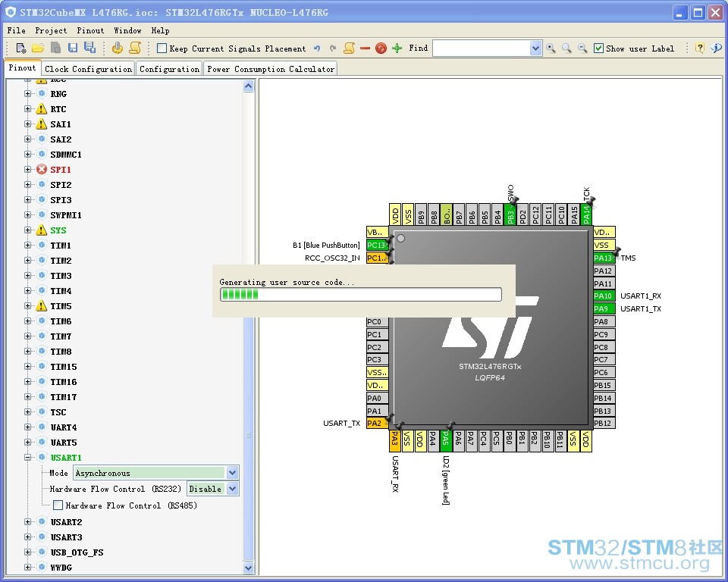728x582 pixels.
Task: Open the File menu
Action: (16, 30)
